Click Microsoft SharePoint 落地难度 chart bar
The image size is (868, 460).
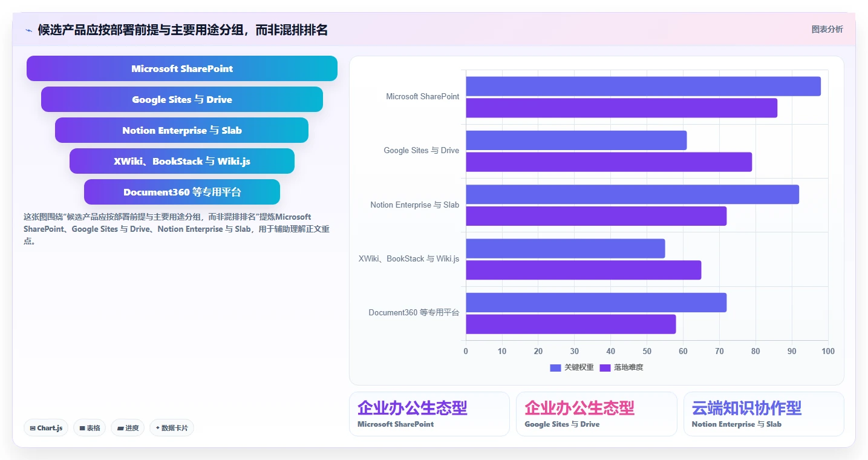tap(621, 108)
